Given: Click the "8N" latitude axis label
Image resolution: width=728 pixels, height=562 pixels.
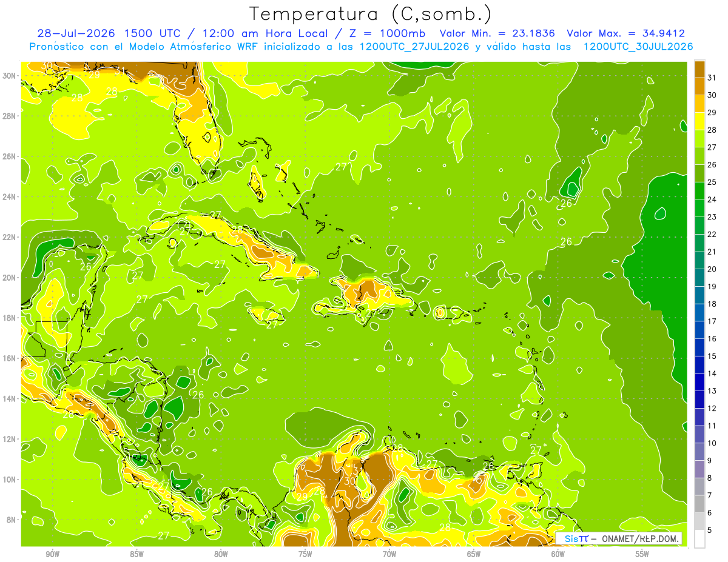Looking at the screenshot, I should click(x=12, y=520).
